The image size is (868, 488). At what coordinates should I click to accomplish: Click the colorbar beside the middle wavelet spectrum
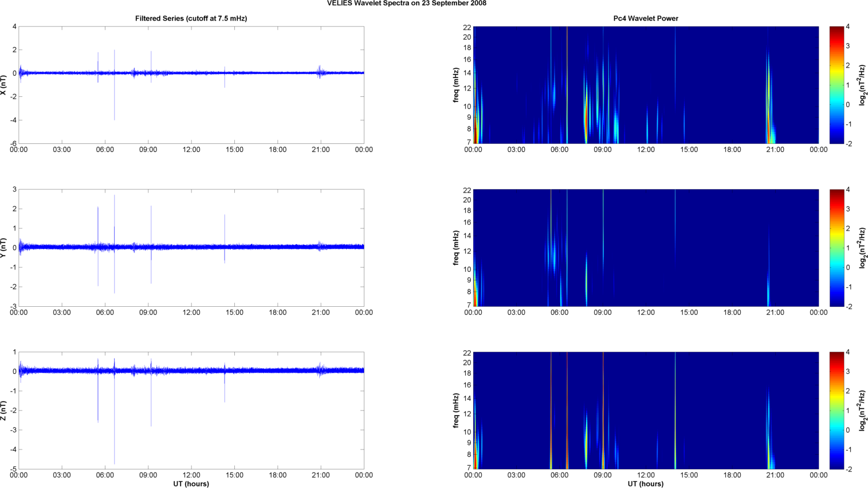836,248
